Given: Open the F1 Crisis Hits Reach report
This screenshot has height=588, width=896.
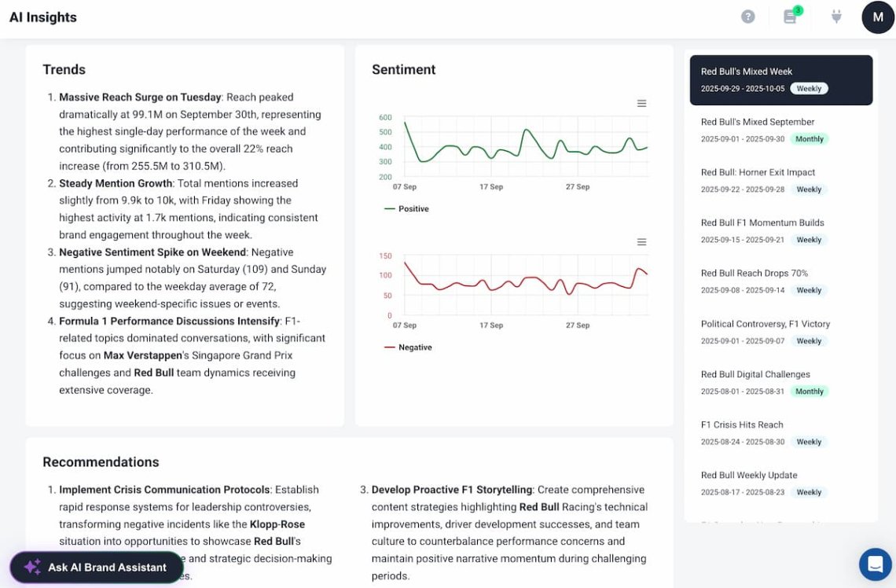Looking at the screenshot, I should [780, 432].
